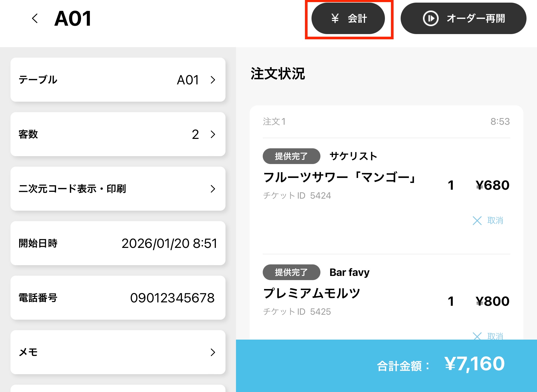Tap X icon to cancel フルーツサワー item
The image size is (537, 392).
click(x=477, y=221)
